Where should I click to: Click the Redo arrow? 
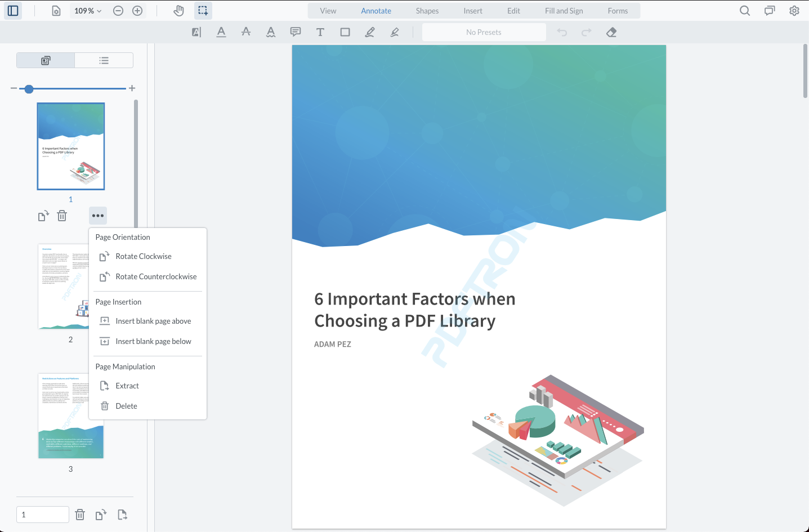(x=587, y=32)
